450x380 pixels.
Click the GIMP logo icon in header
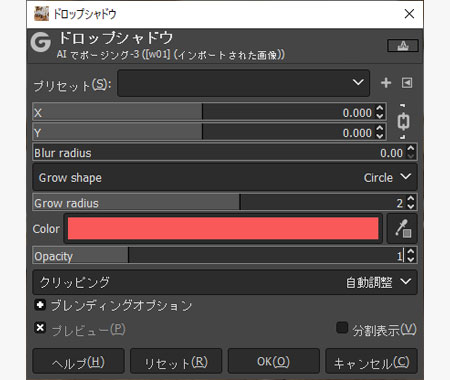(41, 42)
